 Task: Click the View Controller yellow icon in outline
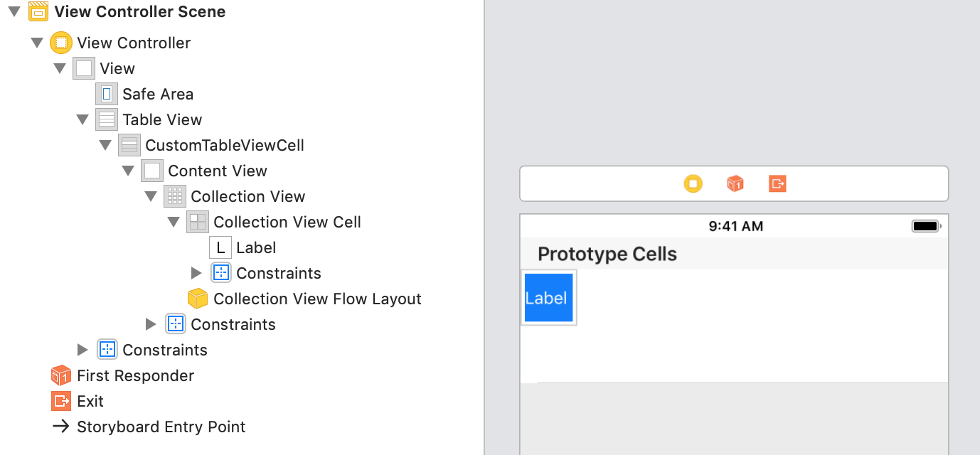61,43
